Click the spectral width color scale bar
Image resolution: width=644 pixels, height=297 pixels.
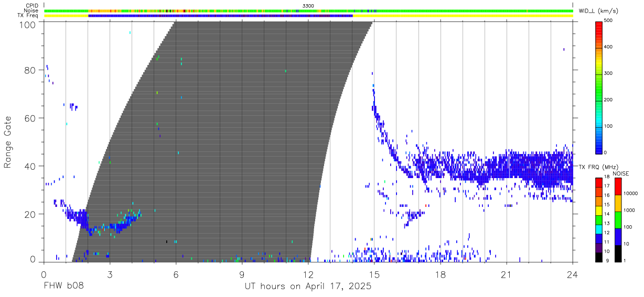point(599,87)
